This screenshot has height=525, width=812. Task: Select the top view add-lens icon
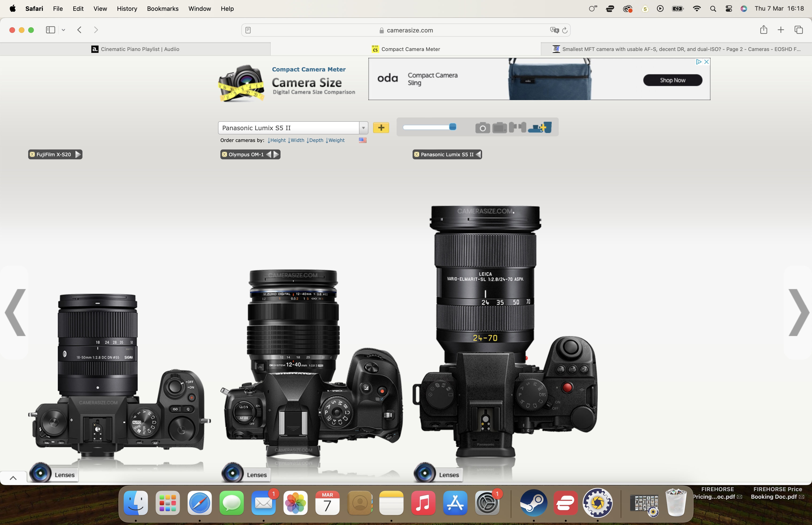(540, 127)
